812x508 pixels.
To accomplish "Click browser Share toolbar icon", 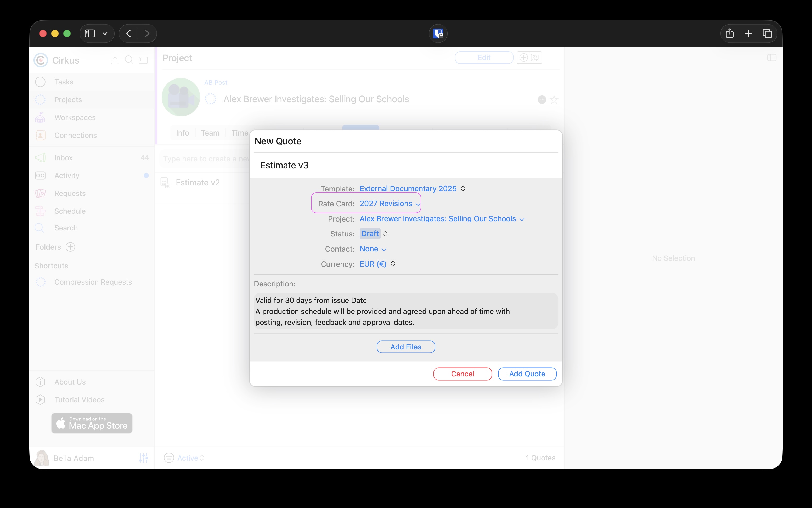I will coord(730,33).
